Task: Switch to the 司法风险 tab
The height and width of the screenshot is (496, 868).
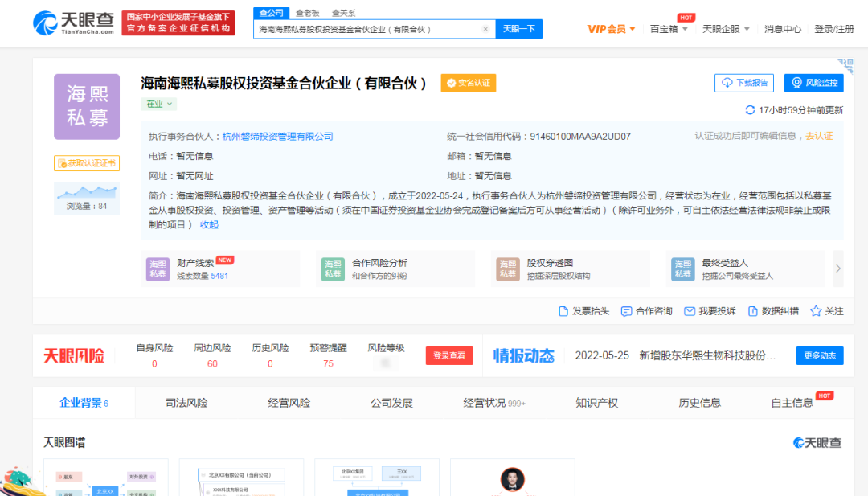Action: point(186,403)
